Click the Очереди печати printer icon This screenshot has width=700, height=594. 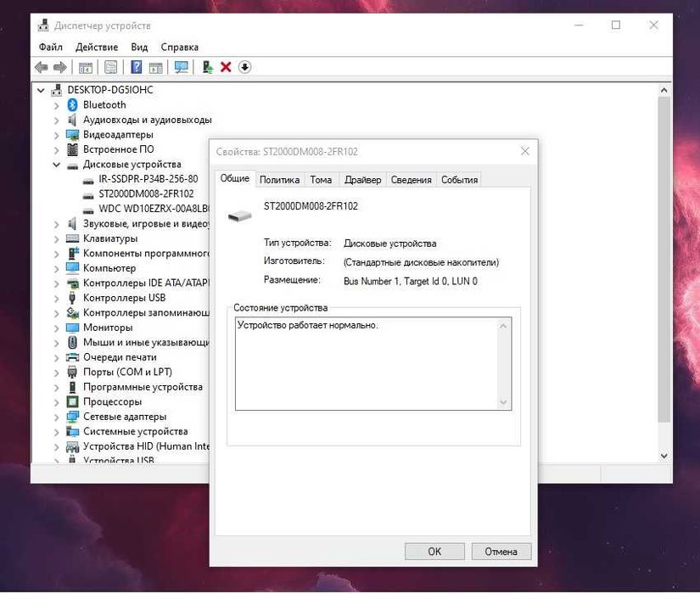pyautogui.click(x=72, y=357)
